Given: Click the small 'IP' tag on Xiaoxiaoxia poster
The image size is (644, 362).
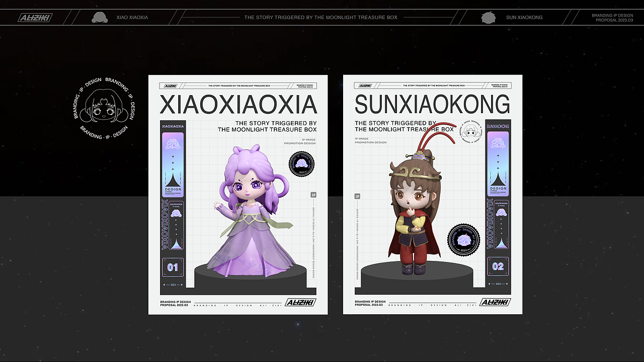Looking at the screenshot, I should click(313, 195).
